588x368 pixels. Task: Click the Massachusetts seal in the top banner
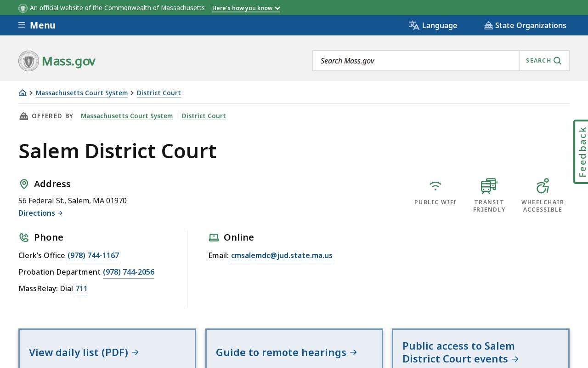pos(23,8)
